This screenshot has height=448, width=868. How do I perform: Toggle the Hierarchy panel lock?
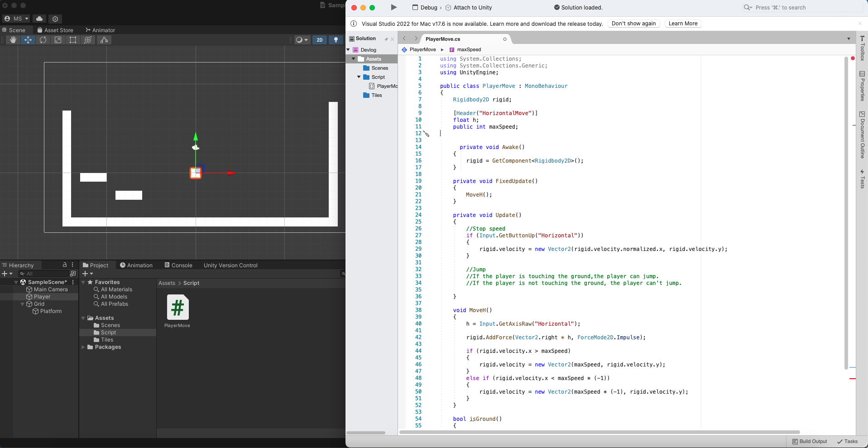point(64,265)
